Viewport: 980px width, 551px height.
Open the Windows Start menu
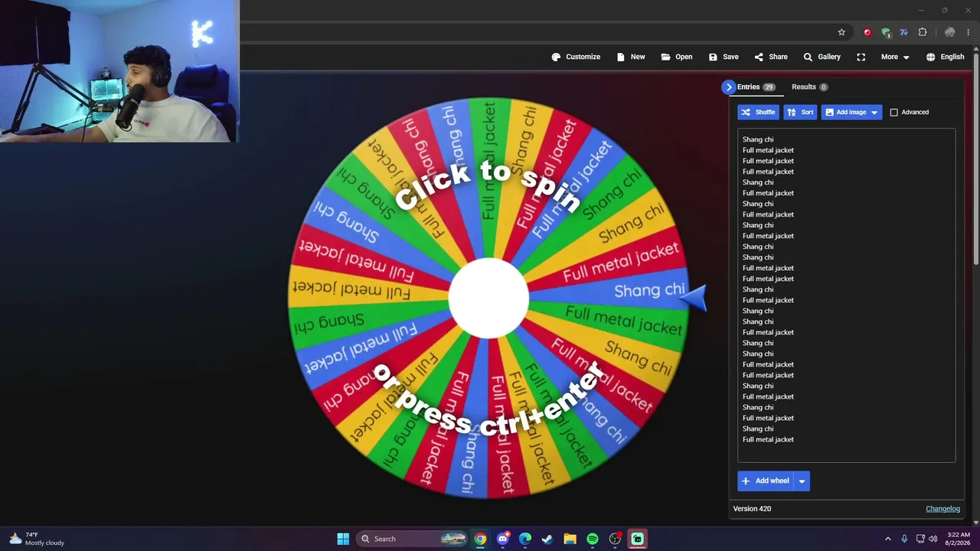point(343,539)
